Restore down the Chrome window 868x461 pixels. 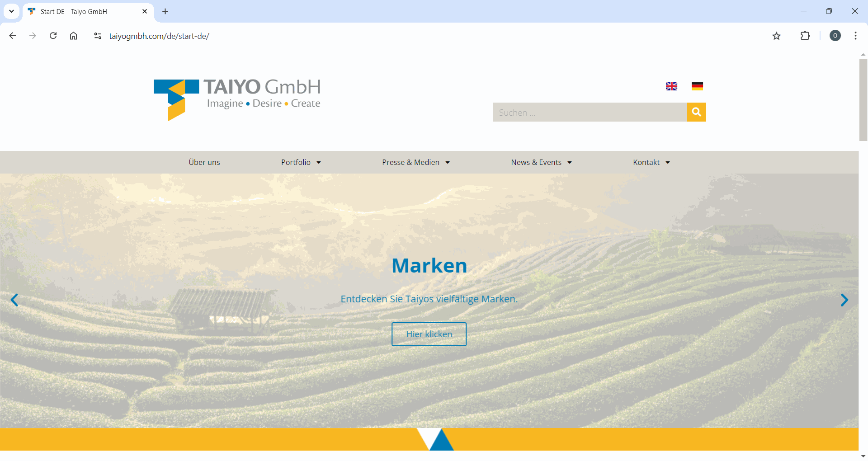click(829, 11)
